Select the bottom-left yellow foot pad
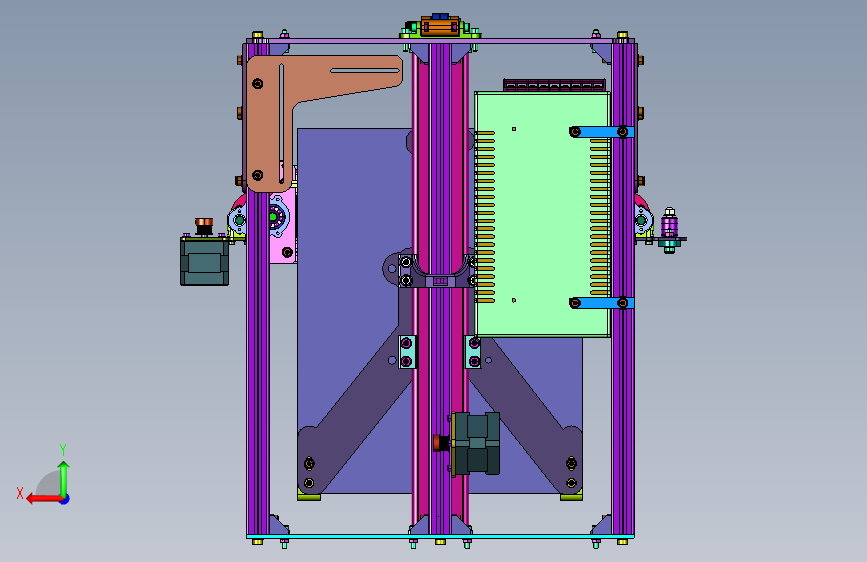The image size is (867, 562). 309,497
